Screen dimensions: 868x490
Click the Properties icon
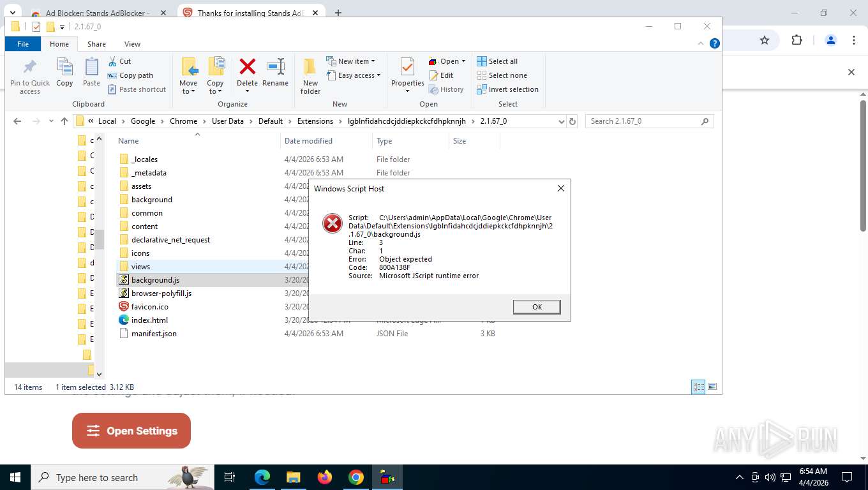[407, 67]
